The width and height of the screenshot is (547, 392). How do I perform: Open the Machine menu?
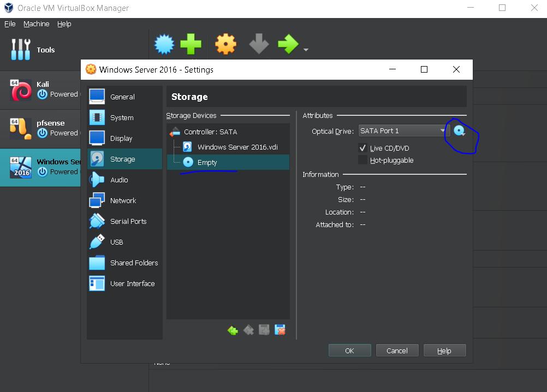pos(36,23)
